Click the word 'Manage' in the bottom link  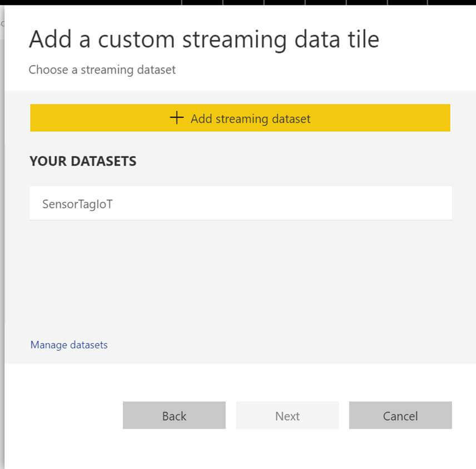point(48,345)
